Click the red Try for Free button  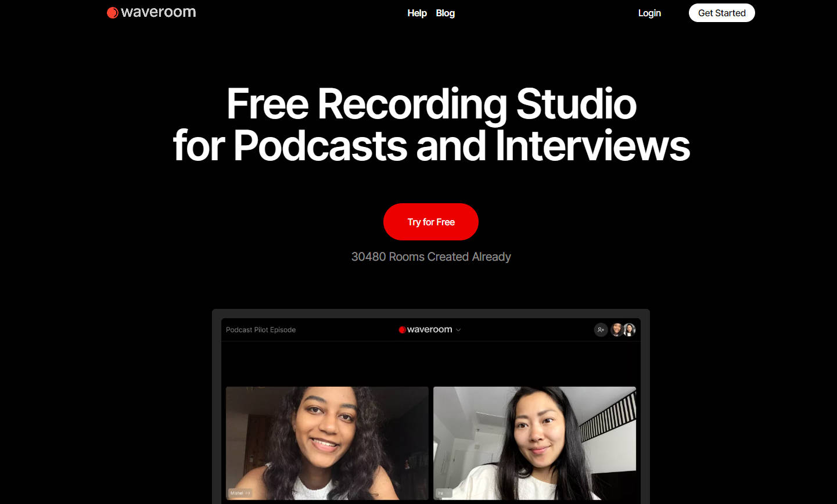[x=430, y=222]
